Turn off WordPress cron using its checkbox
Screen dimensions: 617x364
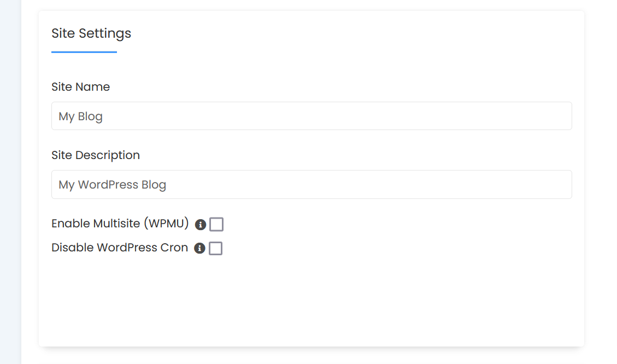(x=216, y=248)
